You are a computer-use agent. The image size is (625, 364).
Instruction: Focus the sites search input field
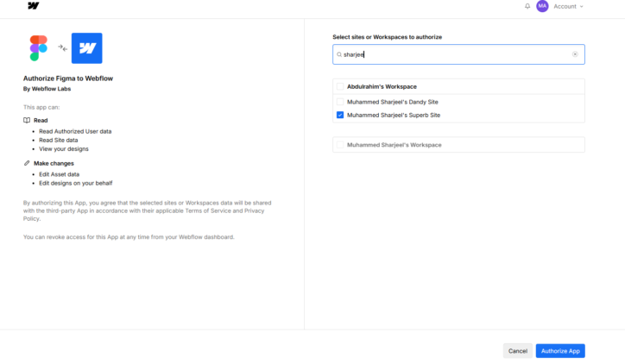pyautogui.click(x=458, y=54)
